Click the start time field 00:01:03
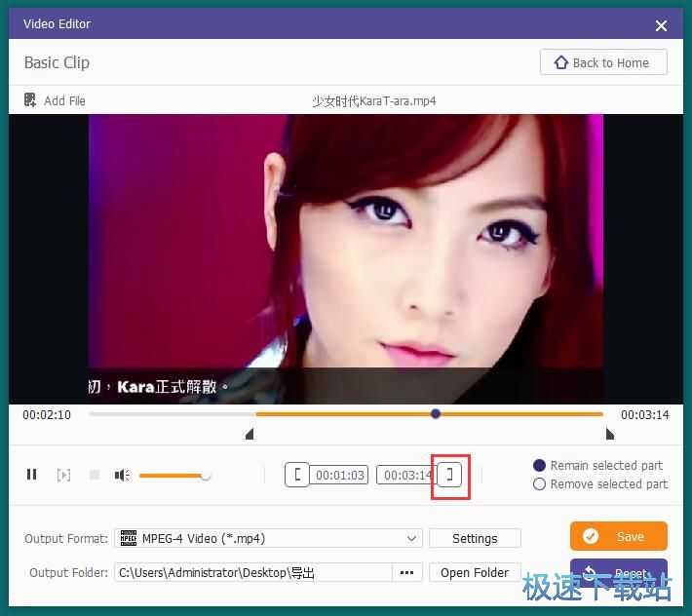692x616 pixels. pos(339,476)
